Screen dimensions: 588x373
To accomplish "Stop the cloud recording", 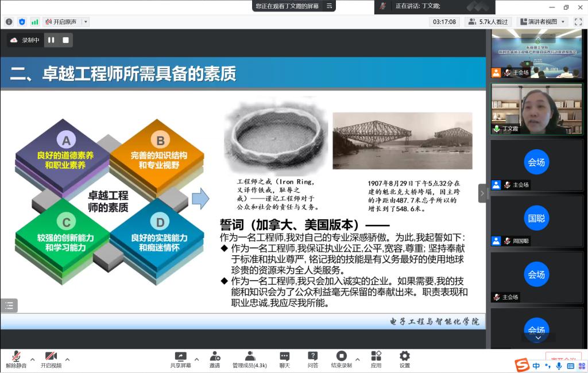I will pos(65,40).
